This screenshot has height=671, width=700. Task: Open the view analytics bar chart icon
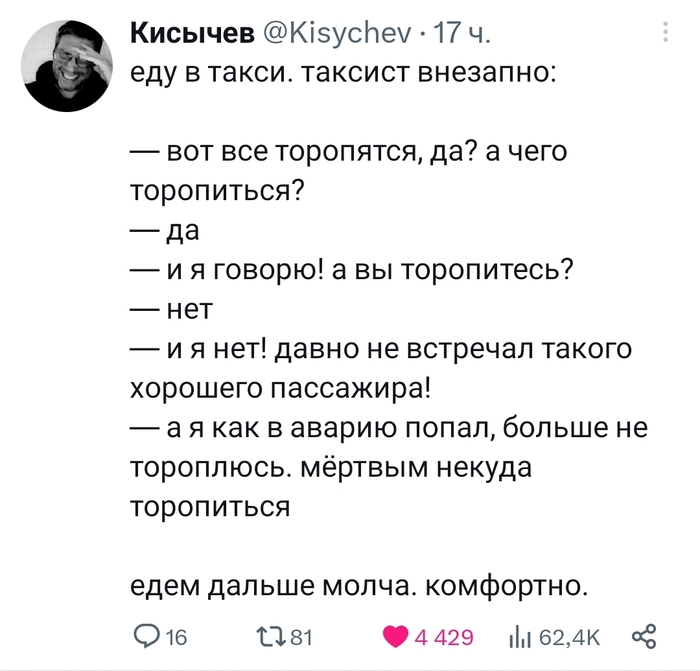point(520,638)
